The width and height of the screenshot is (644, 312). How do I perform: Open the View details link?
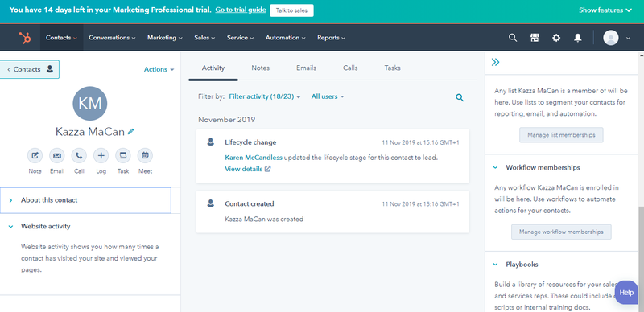point(248,169)
